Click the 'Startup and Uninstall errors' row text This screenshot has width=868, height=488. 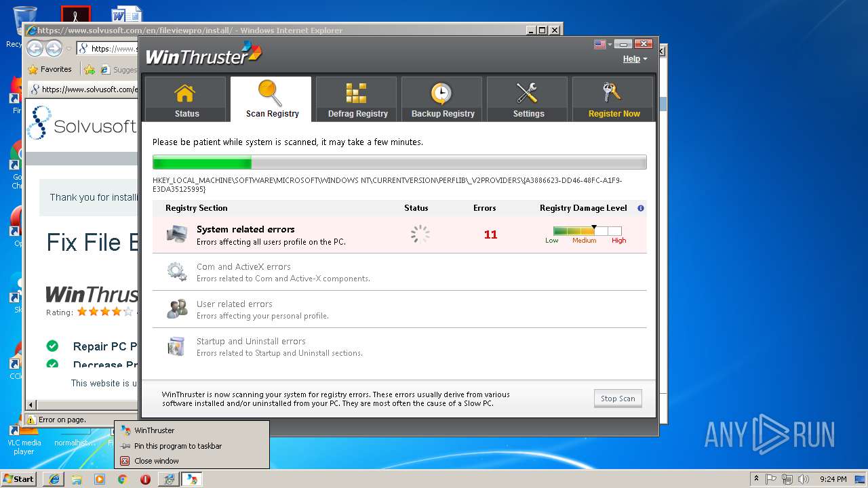tap(251, 341)
